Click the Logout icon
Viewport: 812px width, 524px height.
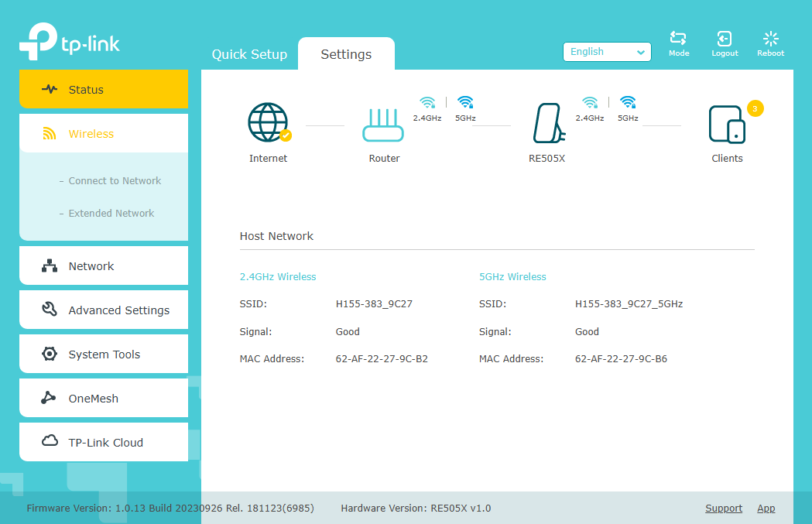[724, 39]
